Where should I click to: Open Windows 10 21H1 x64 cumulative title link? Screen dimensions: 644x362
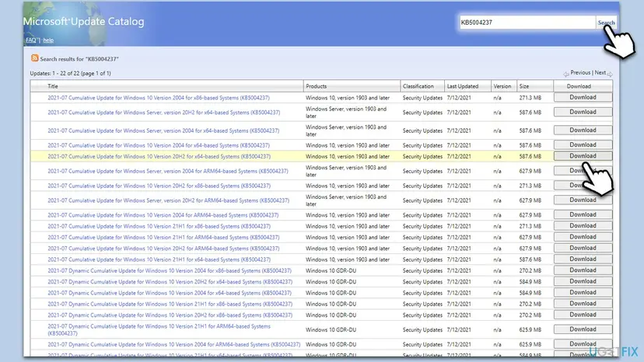[159, 259]
